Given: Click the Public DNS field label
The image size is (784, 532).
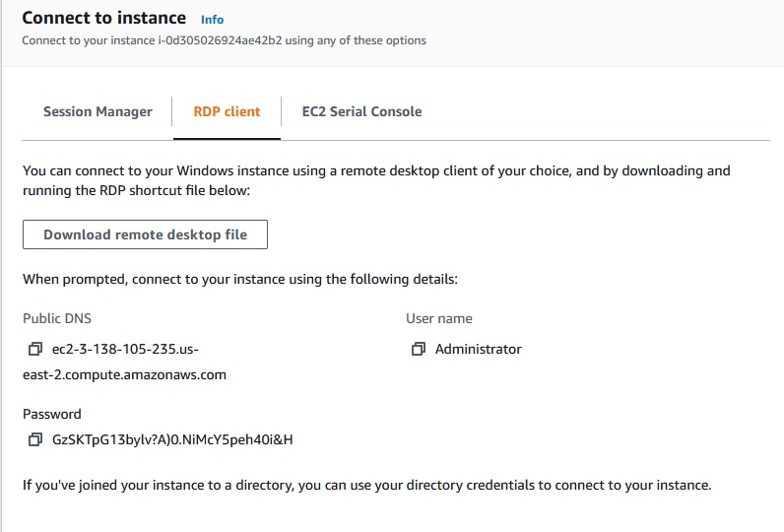Looking at the screenshot, I should (57, 318).
